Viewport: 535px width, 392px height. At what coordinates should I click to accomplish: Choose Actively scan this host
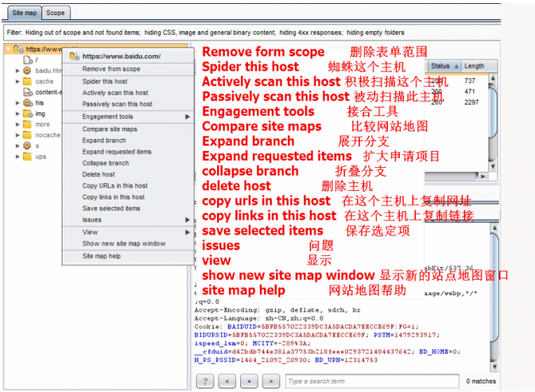[x=128, y=93]
